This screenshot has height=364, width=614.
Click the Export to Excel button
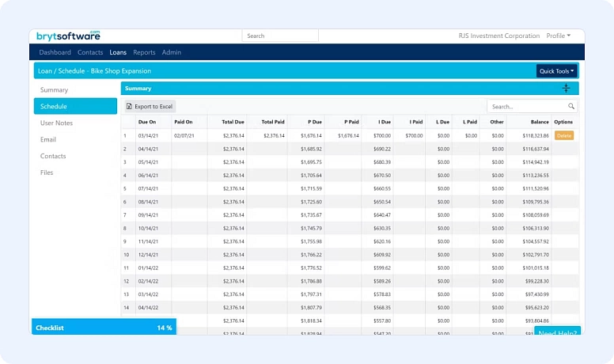pyautogui.click(x=150, y=106)
